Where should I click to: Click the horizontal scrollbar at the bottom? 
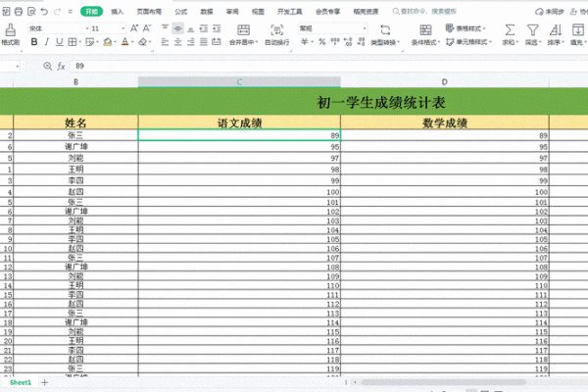(443, 382)
